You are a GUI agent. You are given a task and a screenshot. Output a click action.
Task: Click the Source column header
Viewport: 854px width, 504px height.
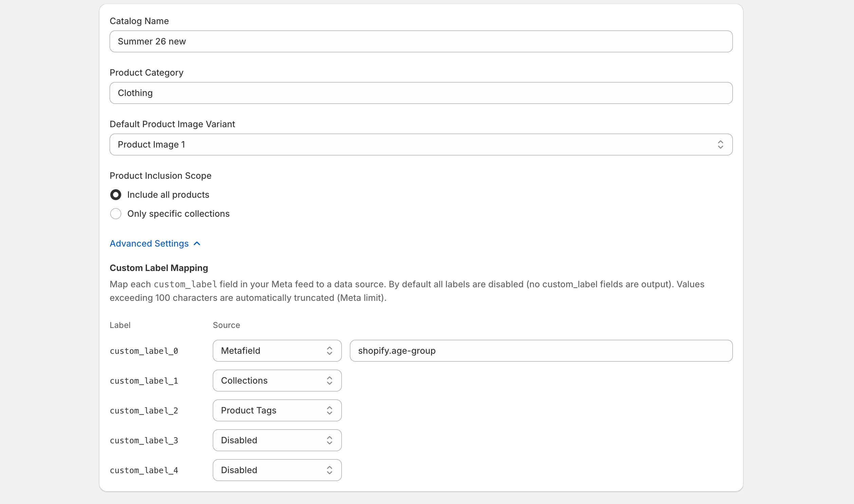tap(226, 325)
